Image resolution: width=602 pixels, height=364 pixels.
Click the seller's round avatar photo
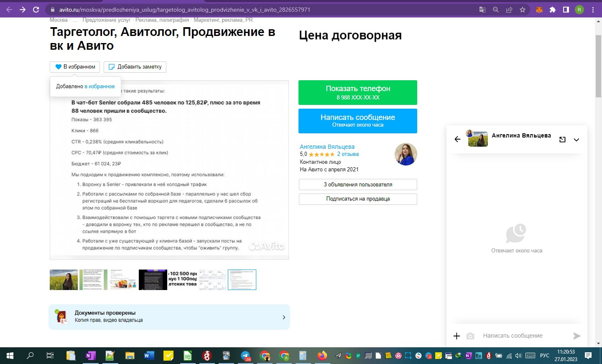(x=406, y=154)
